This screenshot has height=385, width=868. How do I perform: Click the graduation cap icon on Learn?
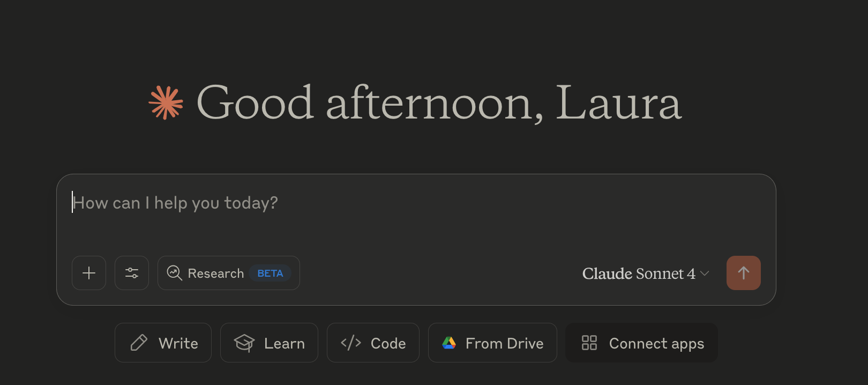244,343
